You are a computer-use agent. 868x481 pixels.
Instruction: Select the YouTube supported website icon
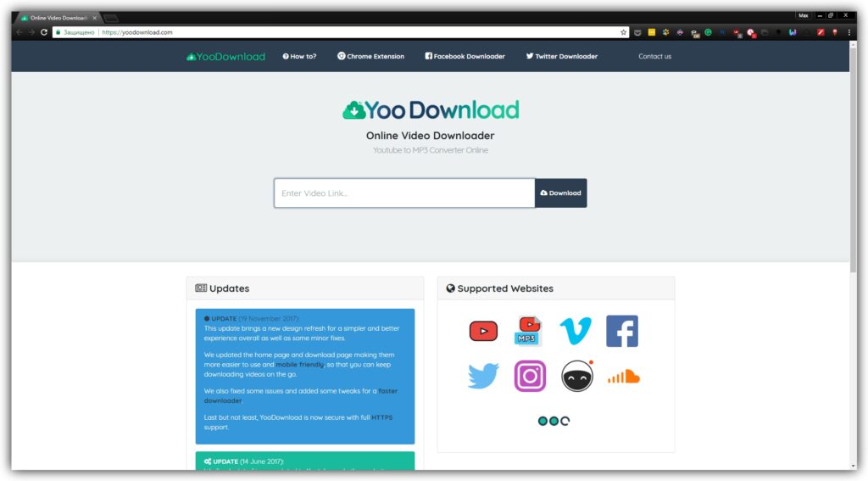pyautogui.click(x=483, y=332)
